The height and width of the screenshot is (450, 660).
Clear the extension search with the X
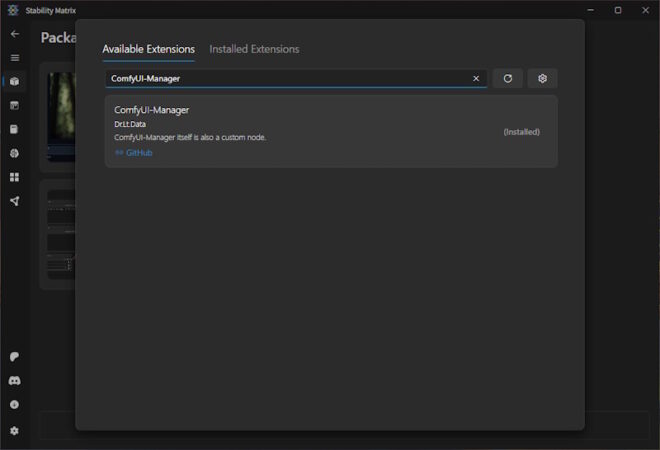tap(476, 79)
